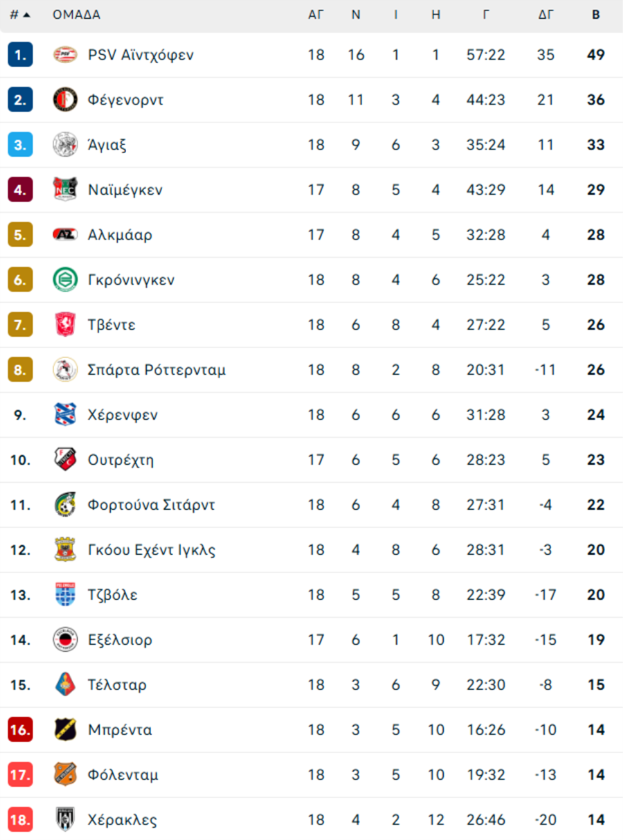Click the Ουτρέχτη team name
The height and width of the screenshot is (840, 623).
[120, 460]
